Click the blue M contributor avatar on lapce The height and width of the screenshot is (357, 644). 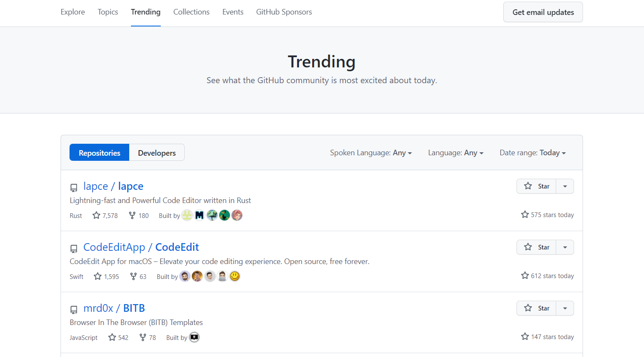click(200, 215)
